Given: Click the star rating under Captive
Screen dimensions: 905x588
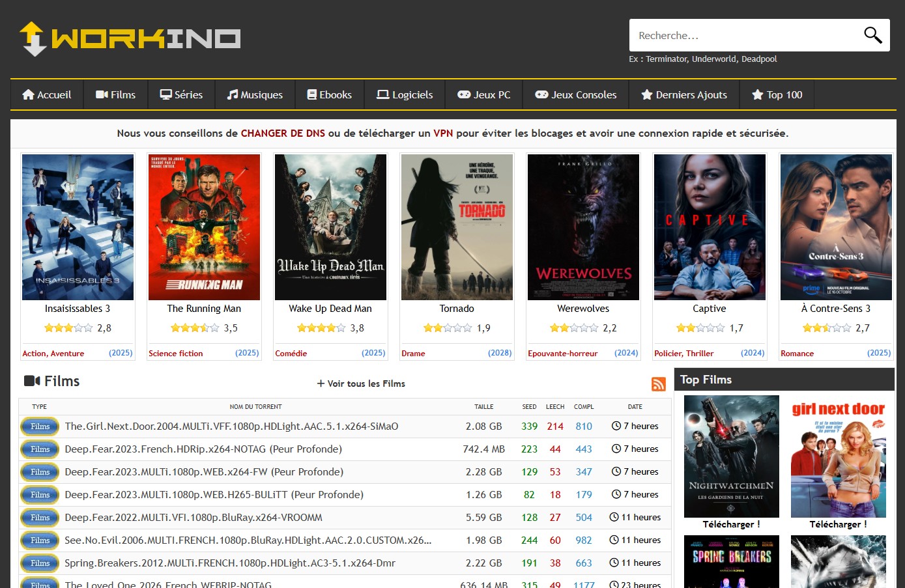Looking at the screenshot, I should pos(700,328).
